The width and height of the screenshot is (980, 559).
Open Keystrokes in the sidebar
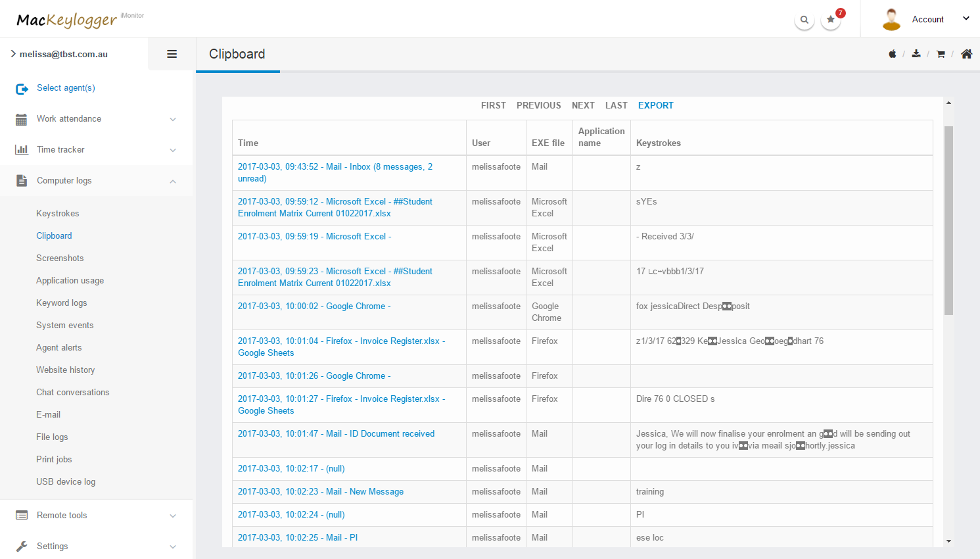coord(58,214)
